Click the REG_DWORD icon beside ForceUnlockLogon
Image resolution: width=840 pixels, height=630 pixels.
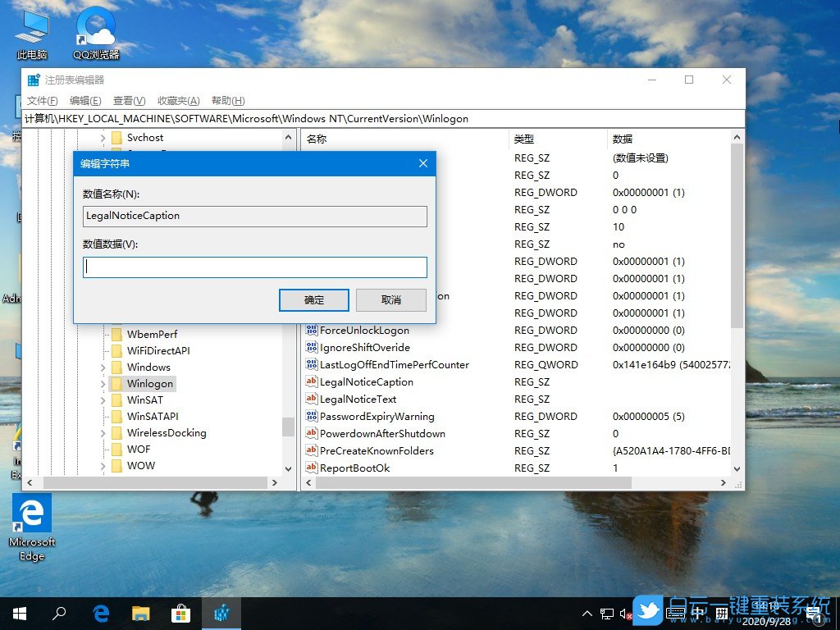[313, 330]
